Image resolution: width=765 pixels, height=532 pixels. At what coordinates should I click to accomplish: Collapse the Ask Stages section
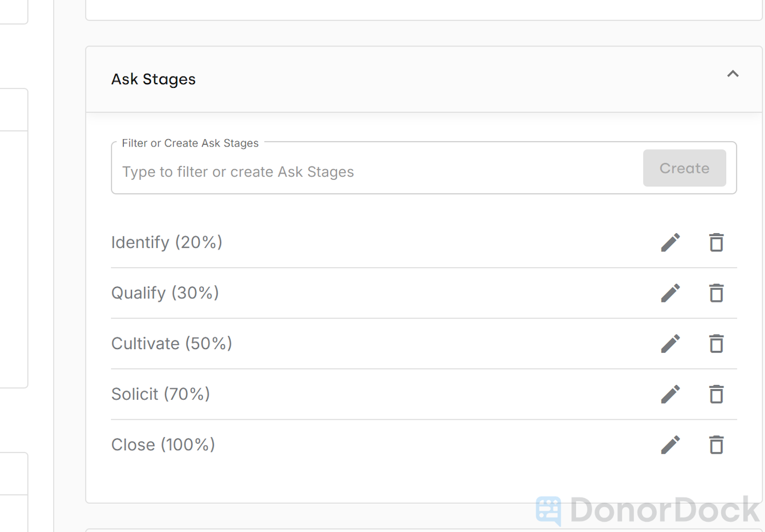733,74
